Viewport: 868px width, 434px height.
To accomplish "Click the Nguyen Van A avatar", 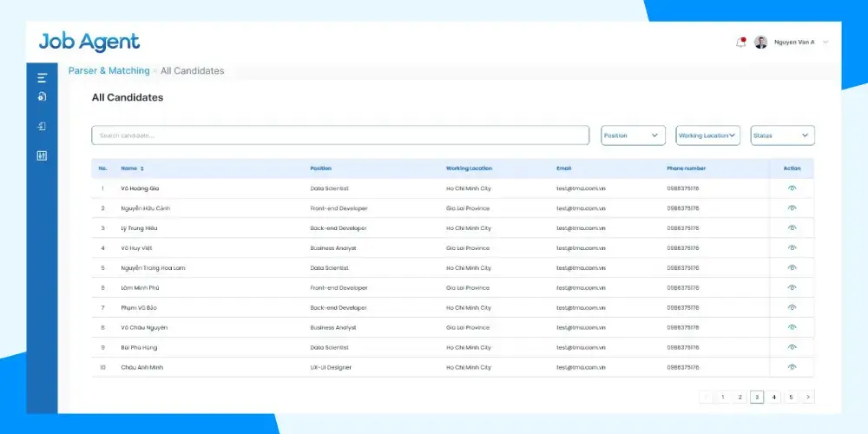I will click(760, 42).
